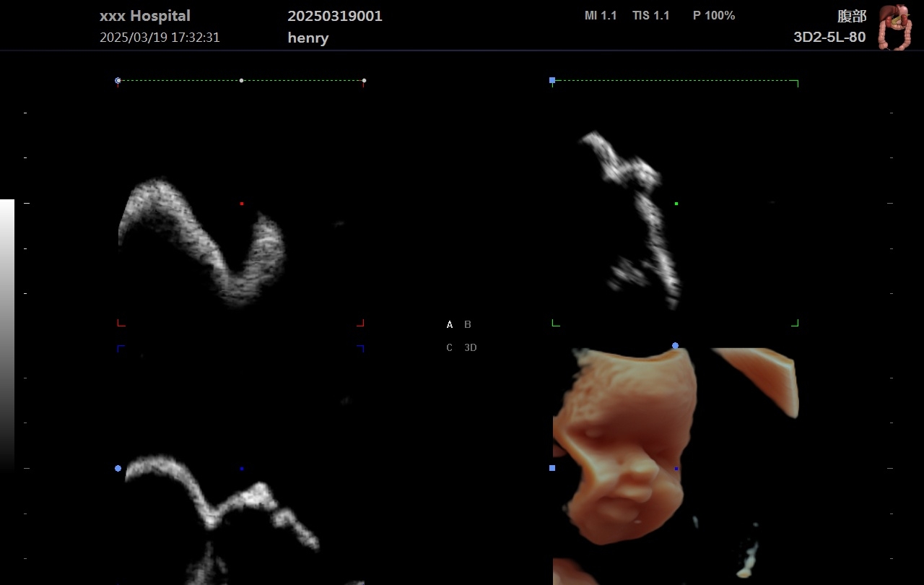Click the xxx Hospital title text
Screen dimensions: 924x585
coord(145,16)
